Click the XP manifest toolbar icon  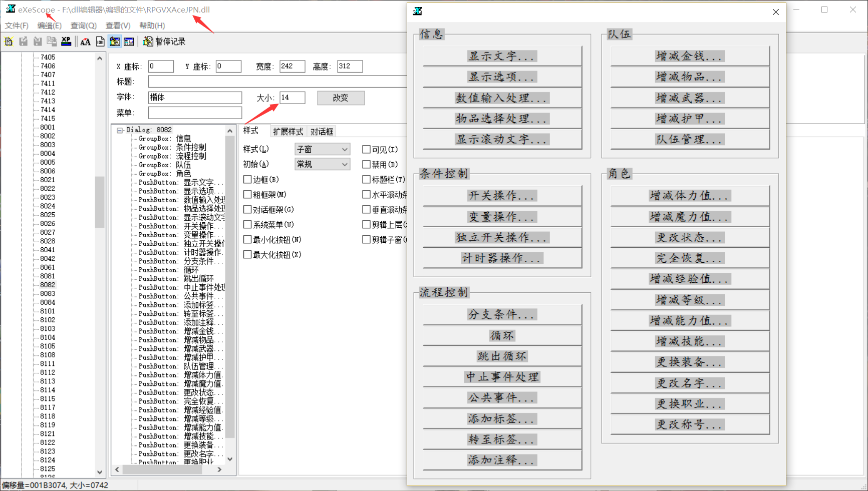click(66, 42)
